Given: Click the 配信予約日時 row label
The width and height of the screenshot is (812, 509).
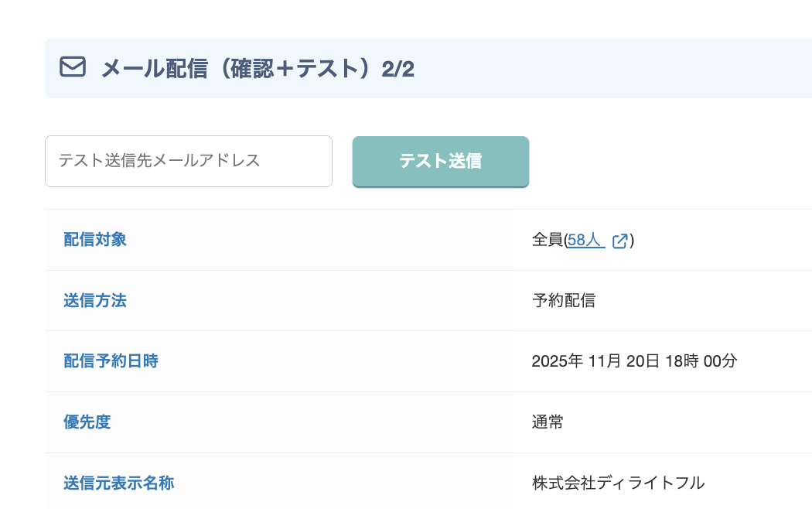Looking at the screenshot, I should (x=111, y=361).
